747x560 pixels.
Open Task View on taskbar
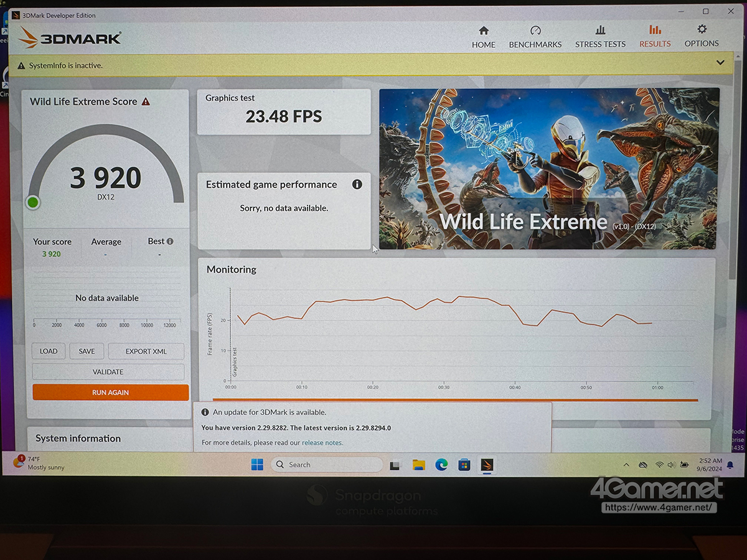[x=395, y=465]
